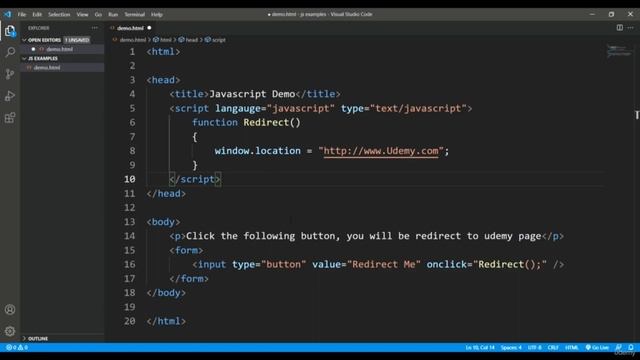Open the File menu
Viewport: 640px width, 360px height.
pos(22,14)
